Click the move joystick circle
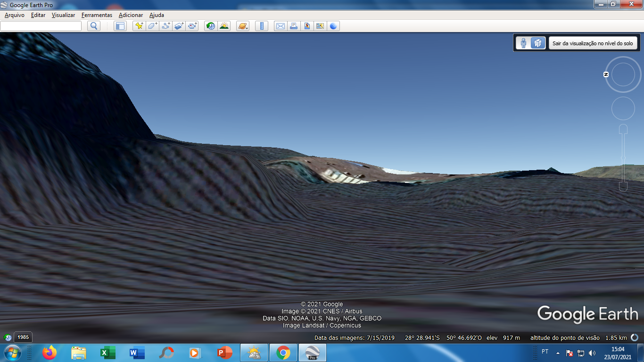 coord(623,108)
